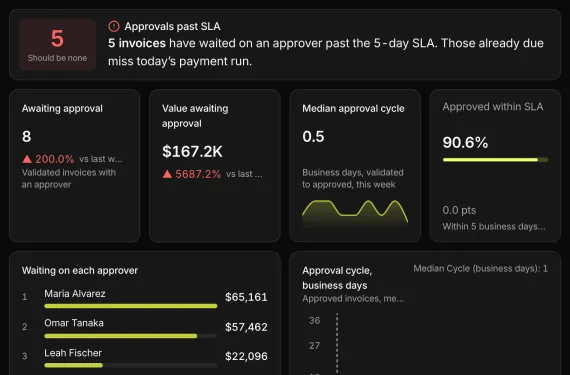Click the y-axis label 36
This screenshot has height=375, width=570.
pos(314,320)
